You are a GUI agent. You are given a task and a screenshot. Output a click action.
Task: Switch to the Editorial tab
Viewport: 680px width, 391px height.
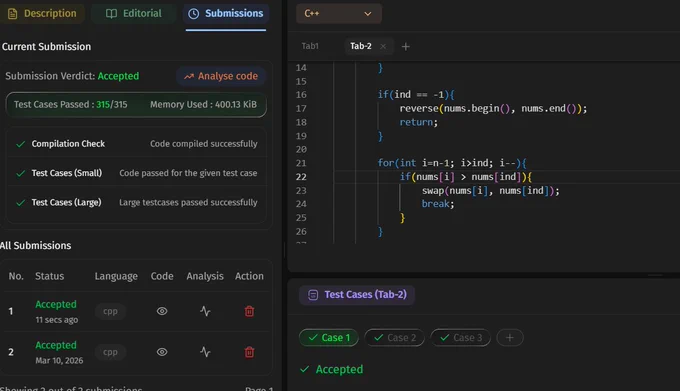[134, 13]
